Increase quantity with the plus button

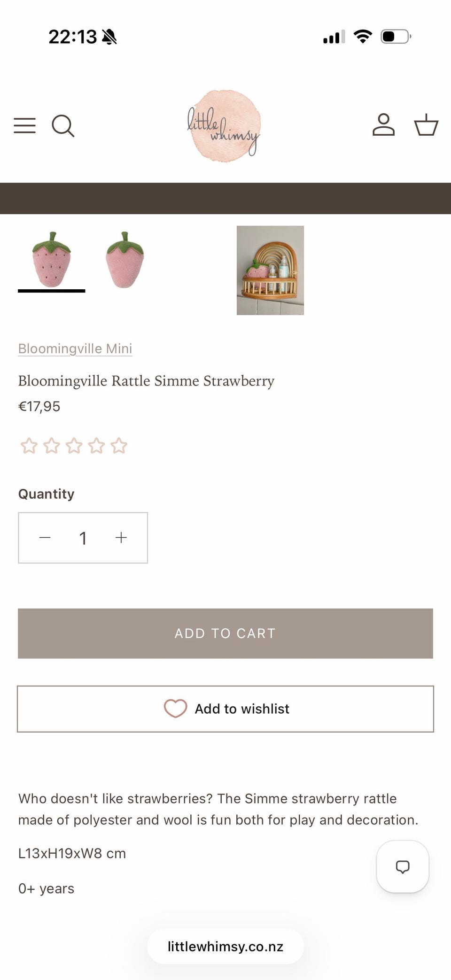[x=121, y=538]
